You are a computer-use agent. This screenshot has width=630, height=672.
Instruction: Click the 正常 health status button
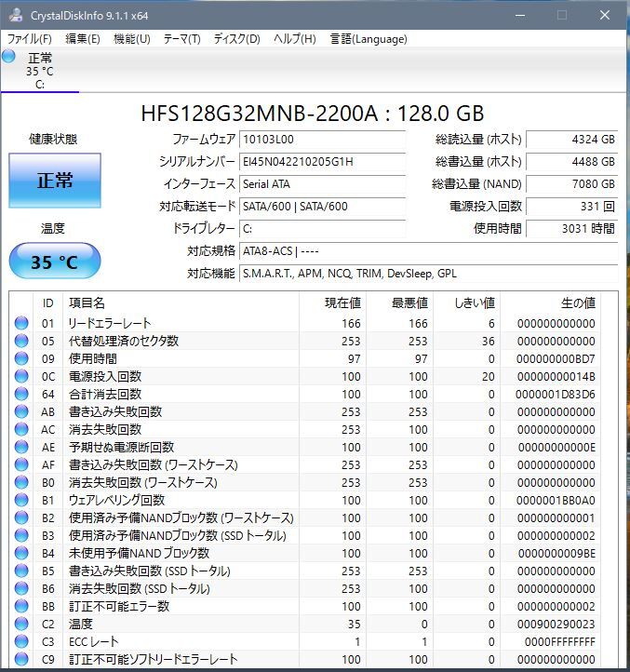[55, 181]
